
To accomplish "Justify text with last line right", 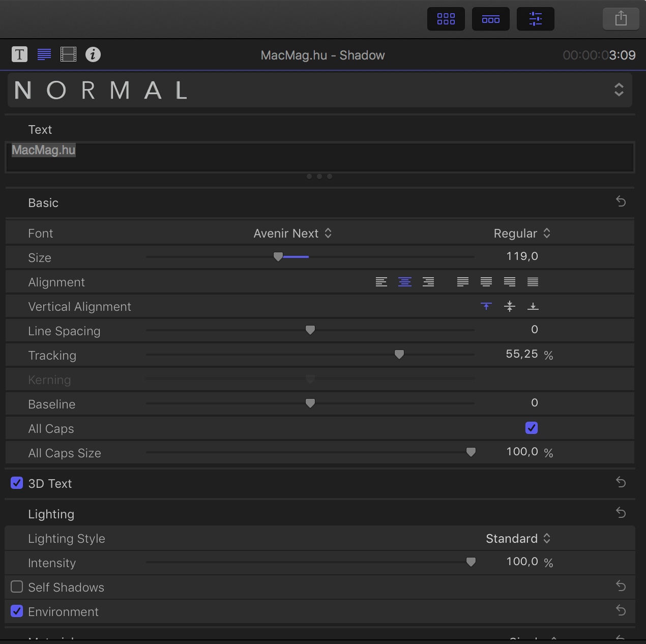I will click(x=510, y=282).
